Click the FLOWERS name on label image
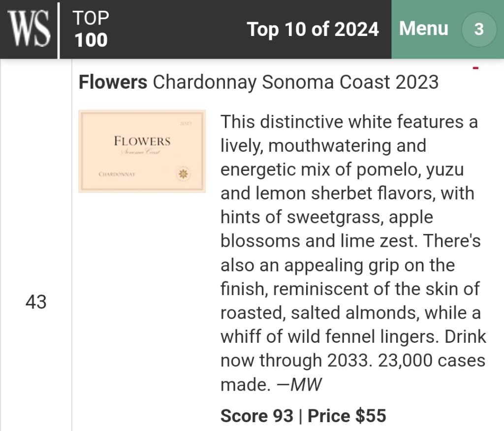 pos(142,141)
